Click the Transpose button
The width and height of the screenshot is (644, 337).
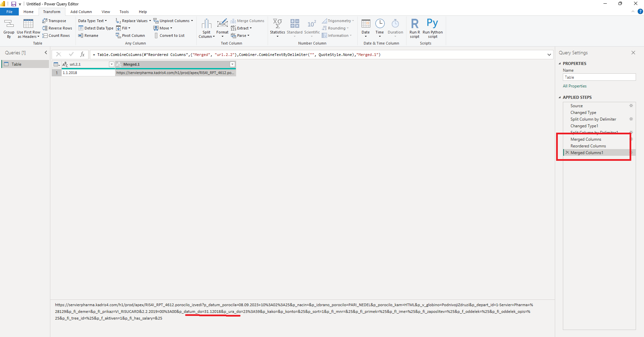pos(54,21)
